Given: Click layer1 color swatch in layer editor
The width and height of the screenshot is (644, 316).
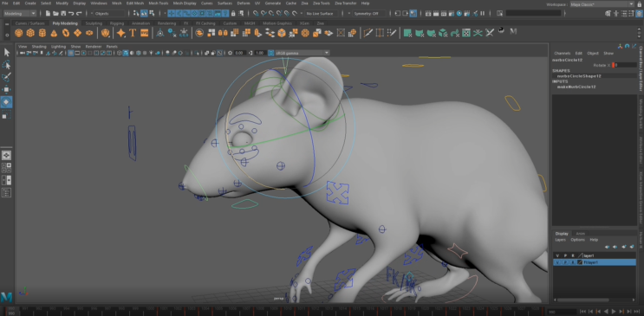Looking at the screenshot, I should 581,255.
